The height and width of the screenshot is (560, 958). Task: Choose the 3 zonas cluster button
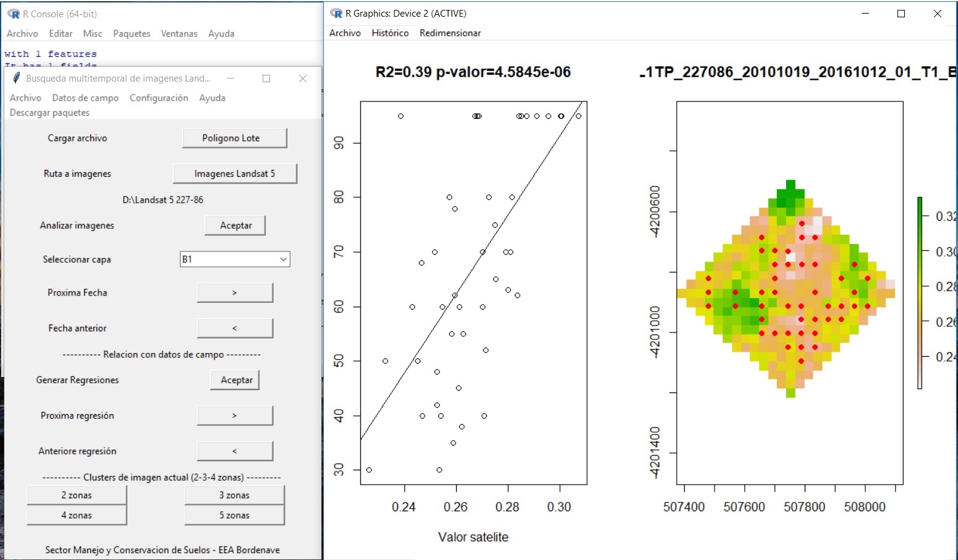[234, 495]
